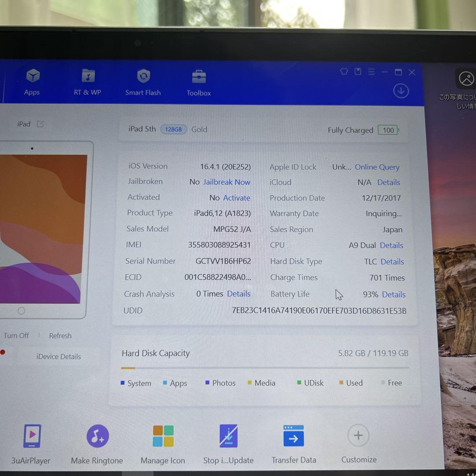Click the skin theme shirt icon

pyautogui.click(x=344, y=72)
